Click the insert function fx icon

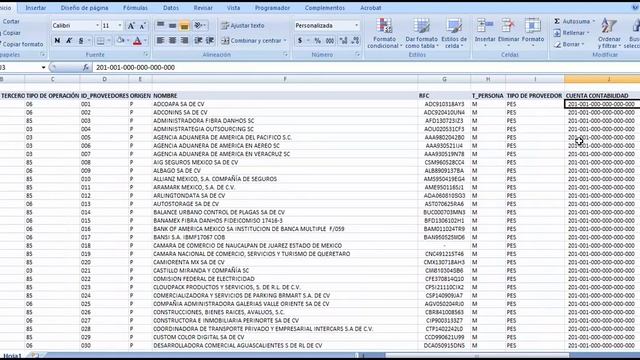[x=85, y=67]
